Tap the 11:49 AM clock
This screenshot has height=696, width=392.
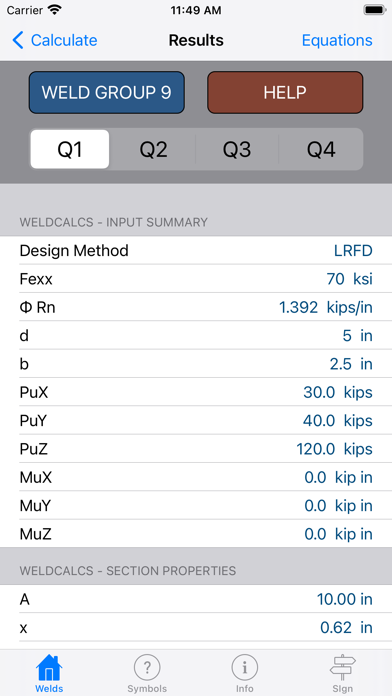coord(196,11)
